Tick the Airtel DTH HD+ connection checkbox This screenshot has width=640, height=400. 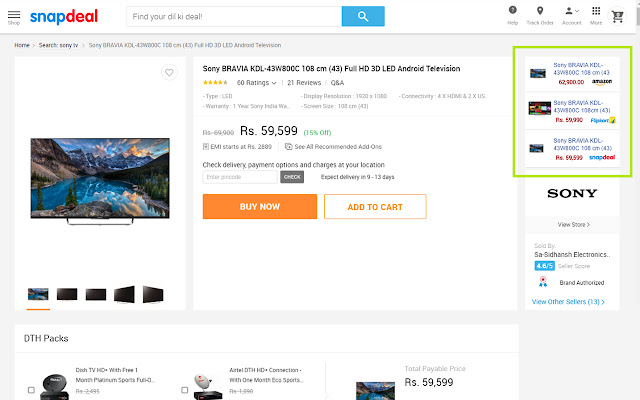187,390
